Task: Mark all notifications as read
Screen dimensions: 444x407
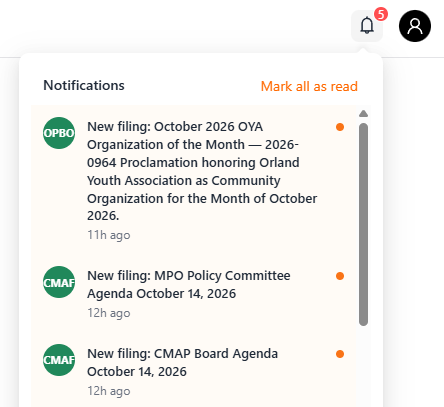Action: [309, 86]
